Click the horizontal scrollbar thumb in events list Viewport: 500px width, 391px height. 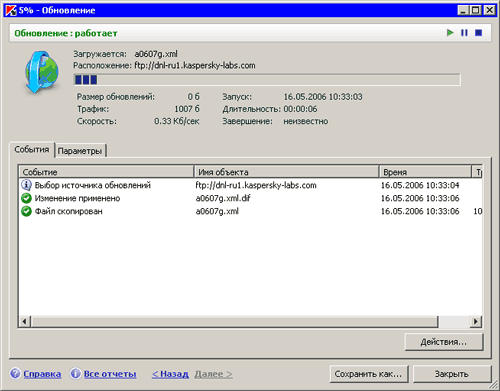[234, 321]
